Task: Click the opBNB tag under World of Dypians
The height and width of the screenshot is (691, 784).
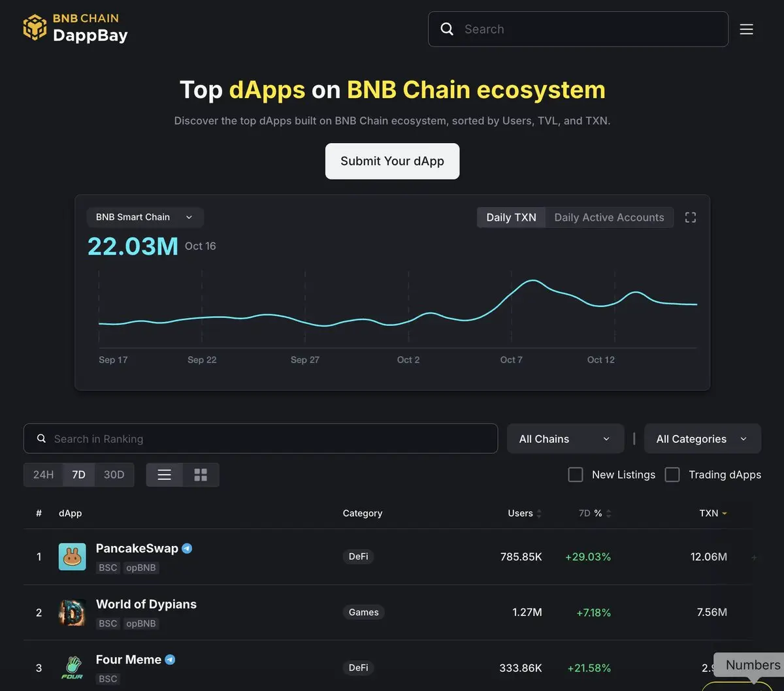Action: coord(141,624)
